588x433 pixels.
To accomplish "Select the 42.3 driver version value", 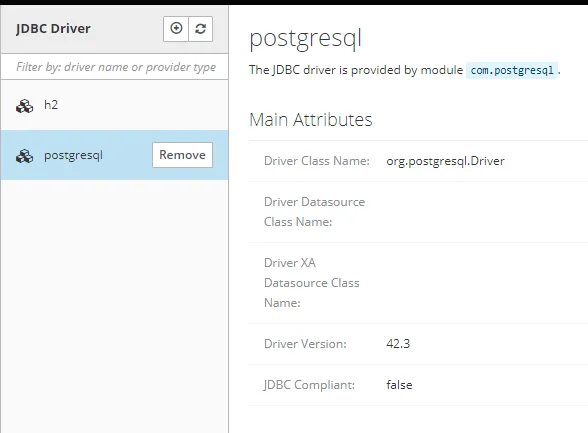I will pos(398,344).
